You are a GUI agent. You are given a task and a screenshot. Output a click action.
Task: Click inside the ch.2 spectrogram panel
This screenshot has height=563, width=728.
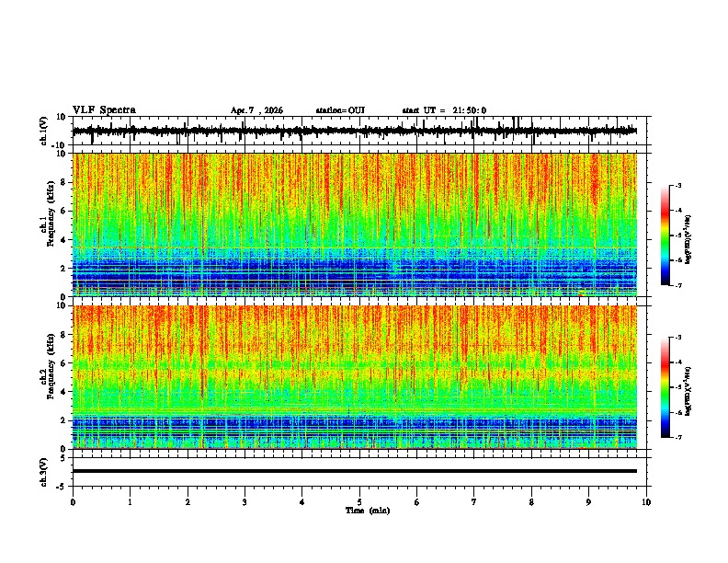tap(355, 377)
